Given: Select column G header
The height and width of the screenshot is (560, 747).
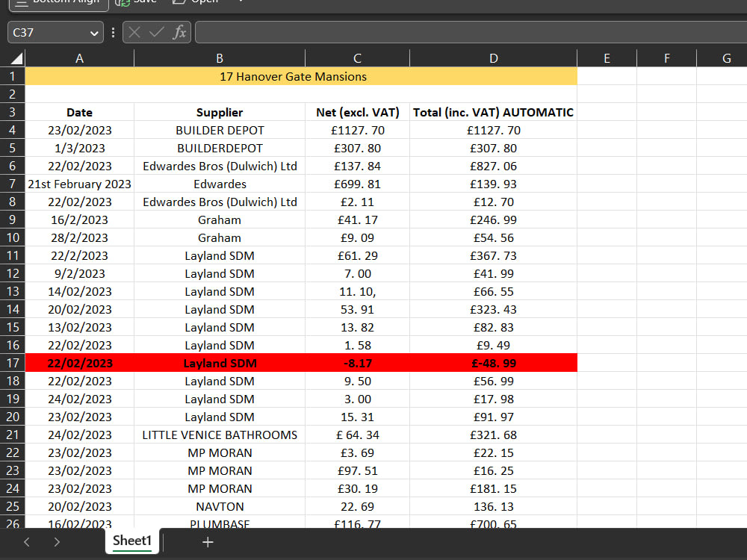Looking at the screenshot, I should (x=724, y=58).
